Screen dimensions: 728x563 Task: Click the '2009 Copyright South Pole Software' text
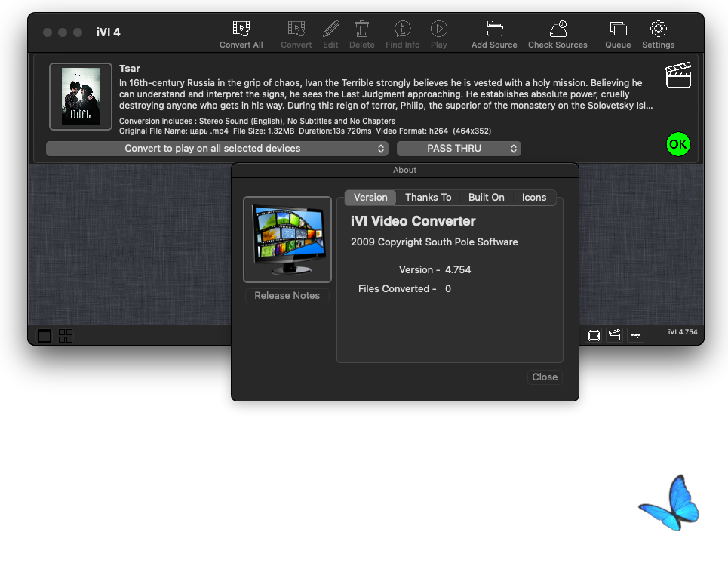click(x=434, y=242)
